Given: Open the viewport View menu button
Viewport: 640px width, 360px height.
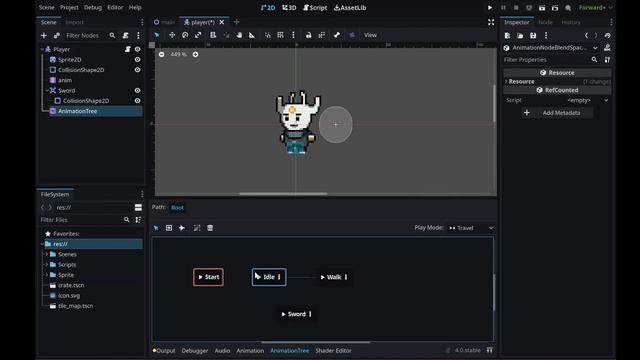Looking at the screenshot, I should [370, 35].
